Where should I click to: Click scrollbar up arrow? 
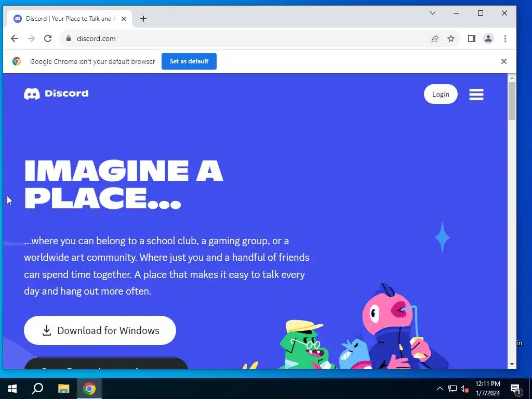tap(512, 78)
